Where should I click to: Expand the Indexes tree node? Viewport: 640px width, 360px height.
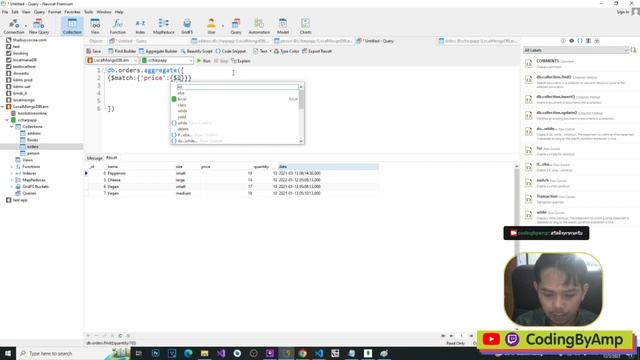12,173
